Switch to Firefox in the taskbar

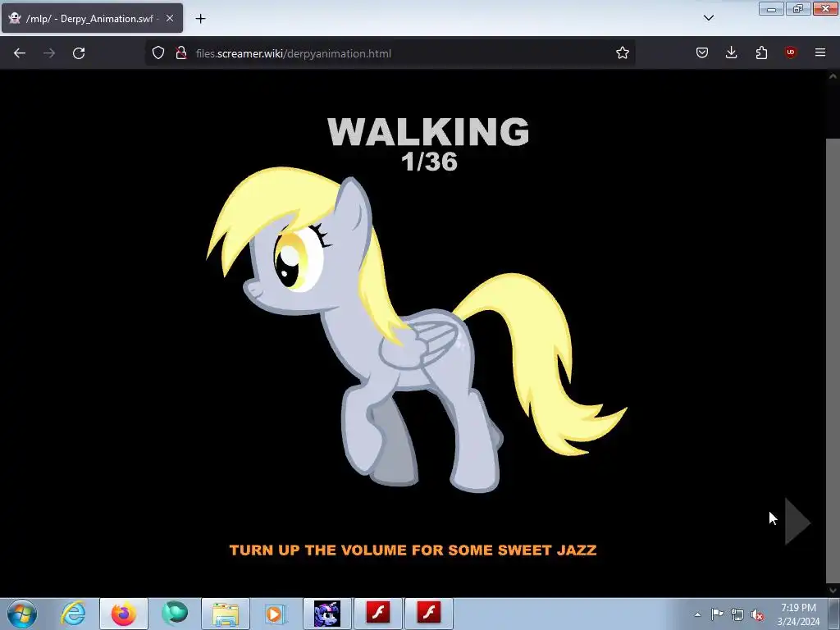tap(124, 614)
